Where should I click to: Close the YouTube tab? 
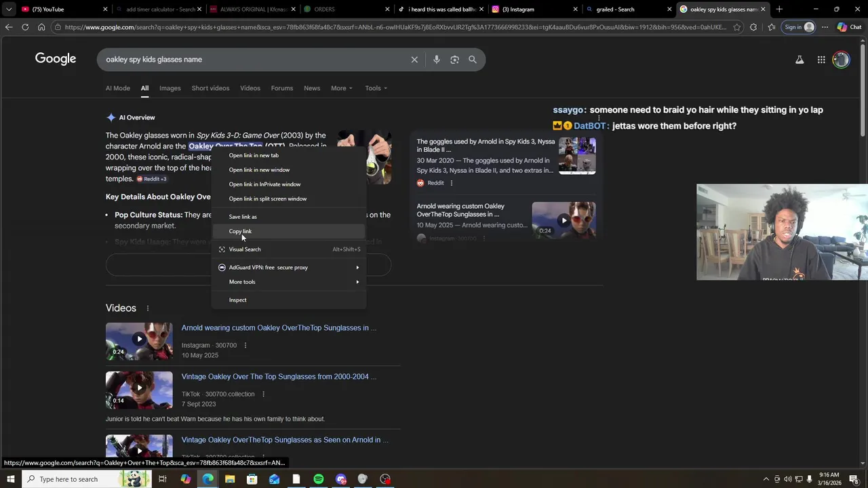[105, 9]
